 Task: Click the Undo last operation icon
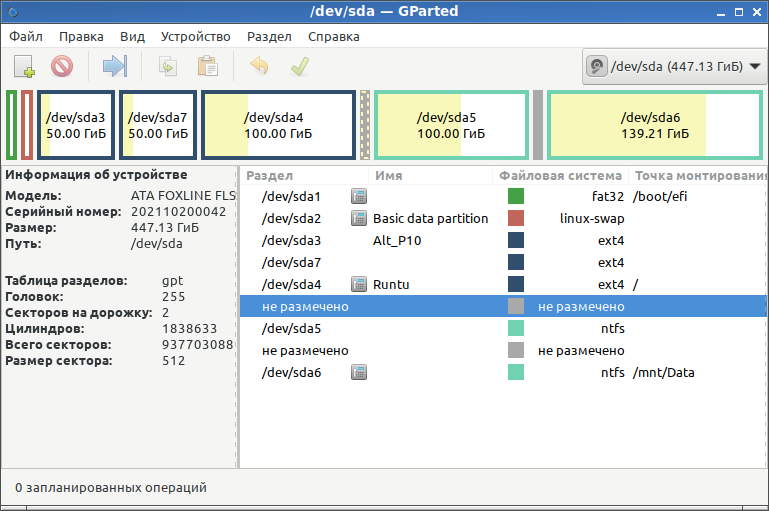tap(259, 66)
